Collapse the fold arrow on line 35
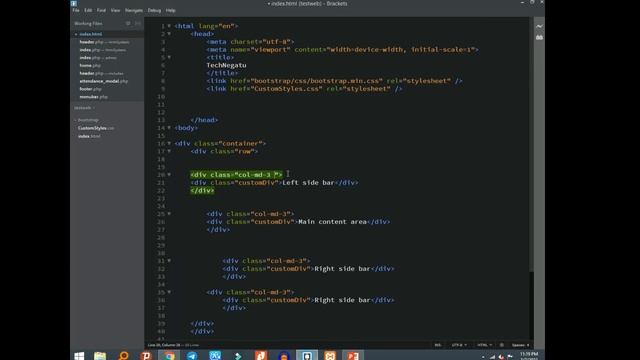The image size is (640, 360). [x=169, y=292]
